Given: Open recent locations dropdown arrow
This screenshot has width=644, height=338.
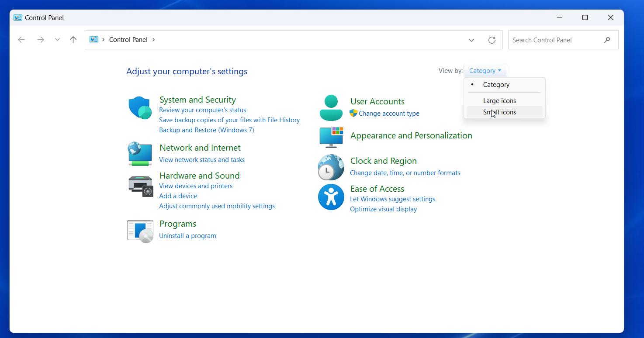Looking at the screenshot, I should click(x=57, y=40).
